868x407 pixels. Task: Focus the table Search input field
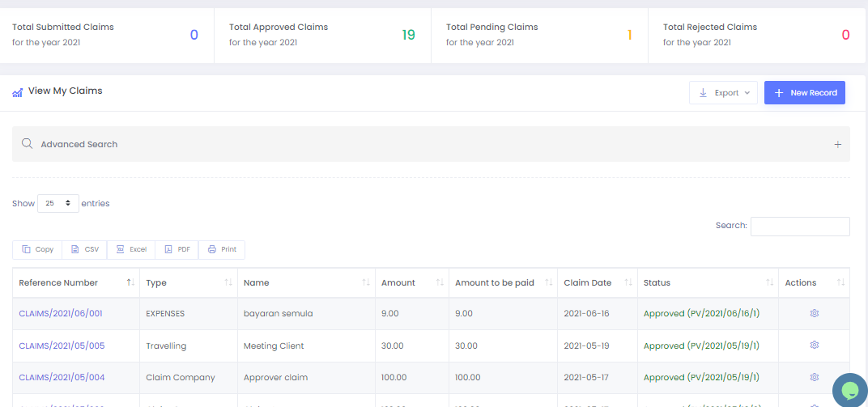tap(800, 227)
